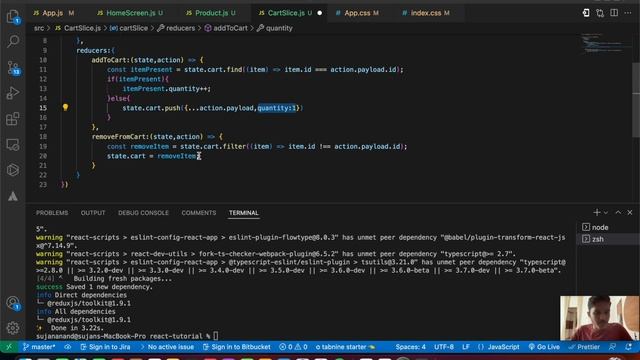Close the terminal panel
Viewport: 640px width, 360px height.
(630, 212)
